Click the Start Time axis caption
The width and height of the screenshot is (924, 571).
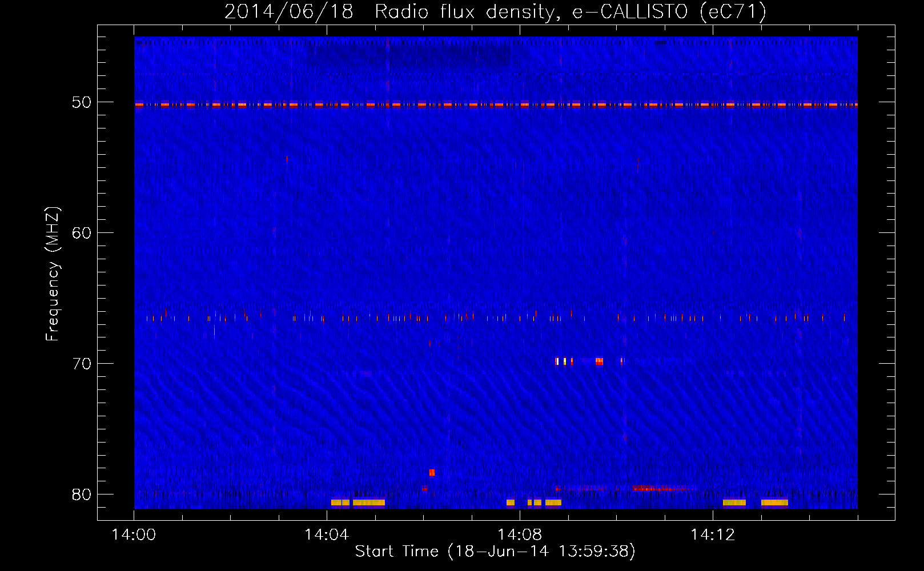click(495, 552)
